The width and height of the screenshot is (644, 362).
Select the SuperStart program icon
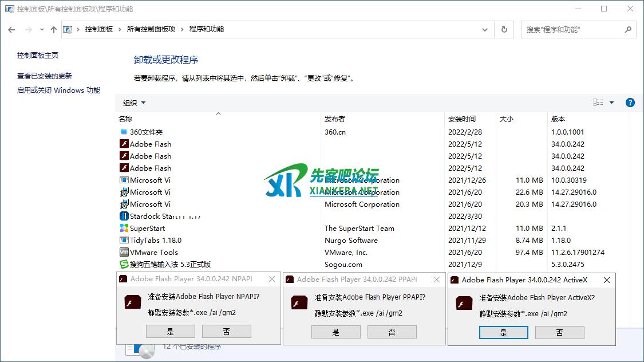click(x=124, y=229)
